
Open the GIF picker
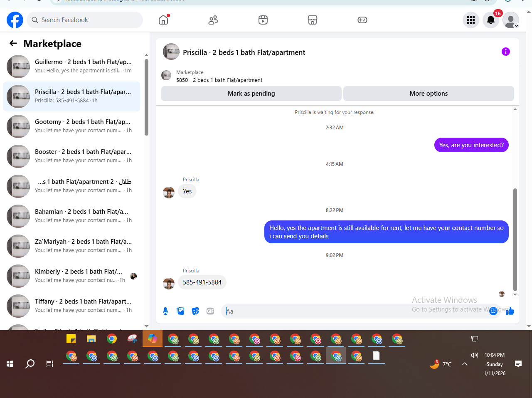(210, 311)
